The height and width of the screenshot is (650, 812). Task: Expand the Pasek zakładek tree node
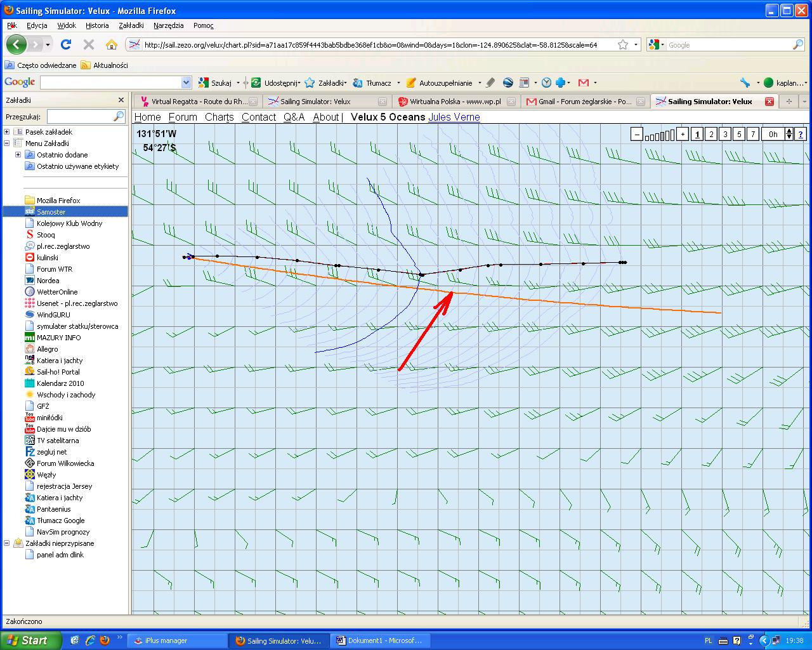click(7, 132)
